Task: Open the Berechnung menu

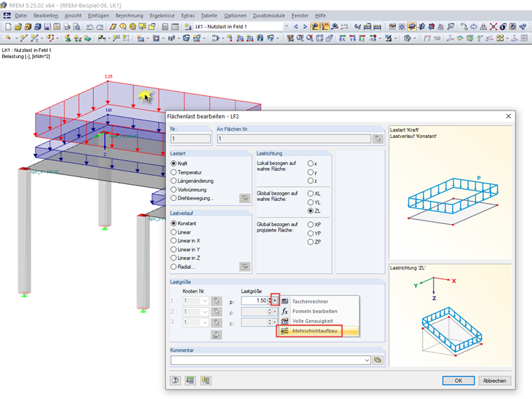Action: point(129,15)
